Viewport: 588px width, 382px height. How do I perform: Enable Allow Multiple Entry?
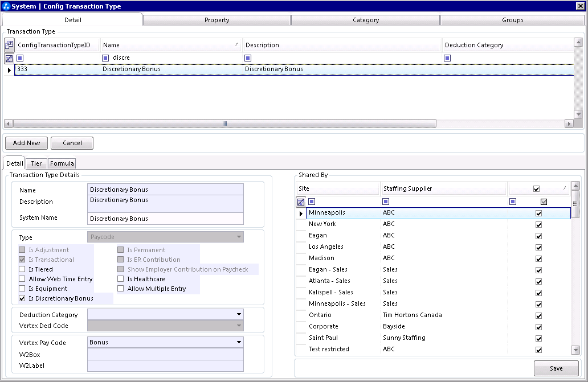click(120, 289)
